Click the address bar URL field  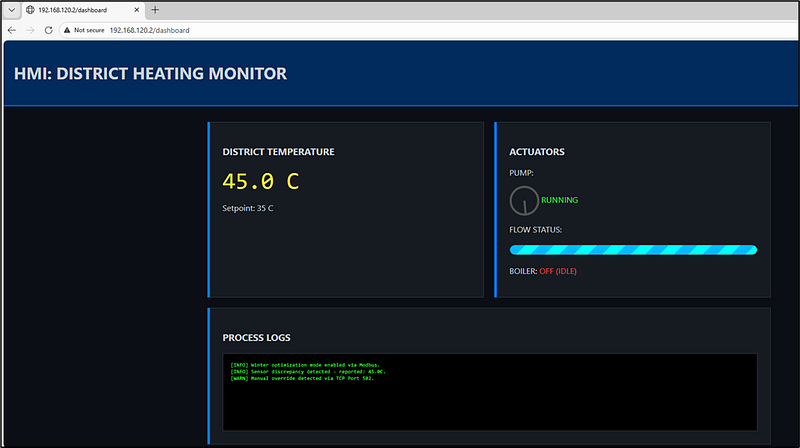point(429,30)
